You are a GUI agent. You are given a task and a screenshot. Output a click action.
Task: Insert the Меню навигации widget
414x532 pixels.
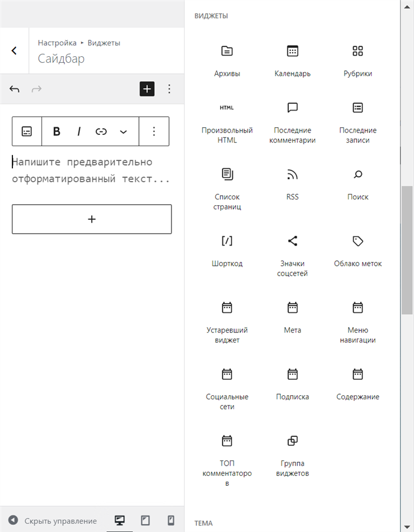tap(358, 323)
